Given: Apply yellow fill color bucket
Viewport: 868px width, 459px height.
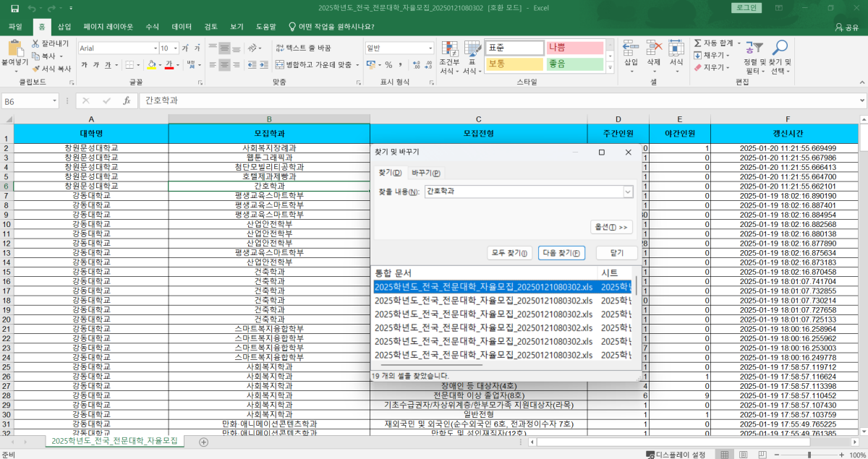Looking at the screenshot, I should (x=151, y=65).
